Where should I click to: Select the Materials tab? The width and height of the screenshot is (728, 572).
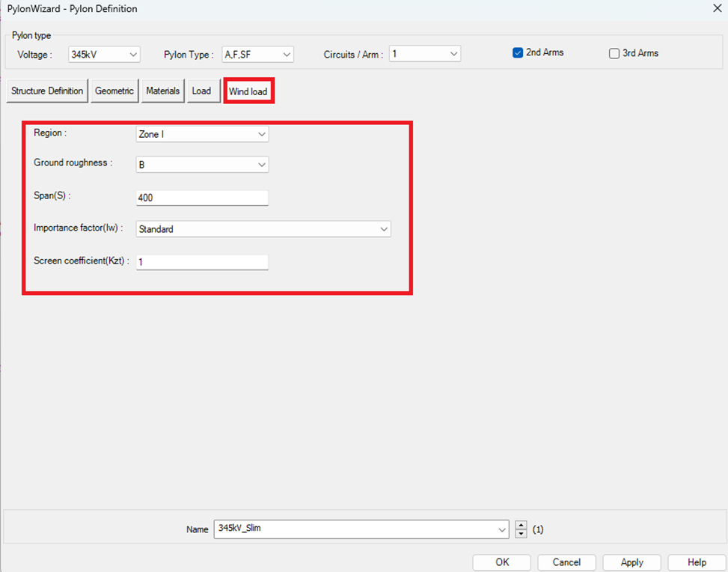tap(163, 91)
